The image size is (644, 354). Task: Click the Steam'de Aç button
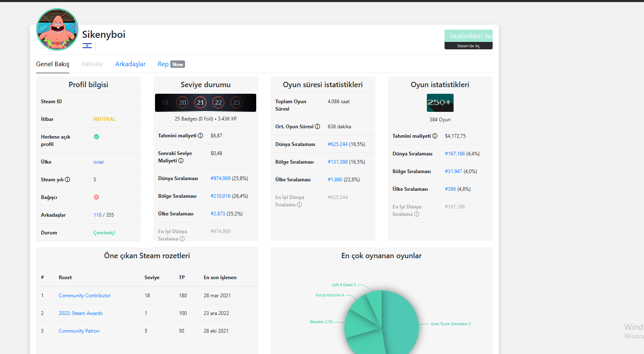[468, 46]
